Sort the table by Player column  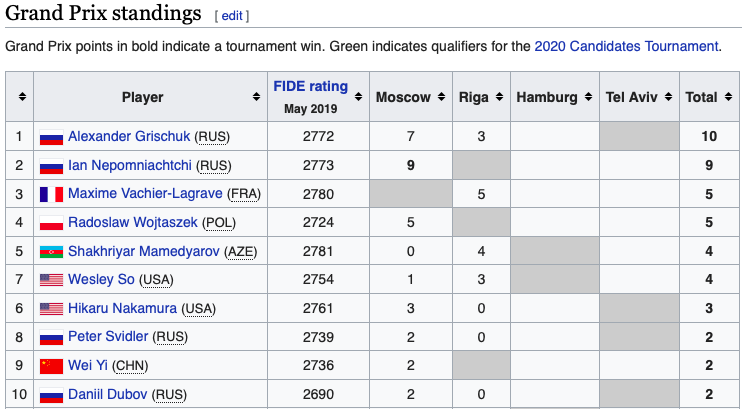click(256, 98)
